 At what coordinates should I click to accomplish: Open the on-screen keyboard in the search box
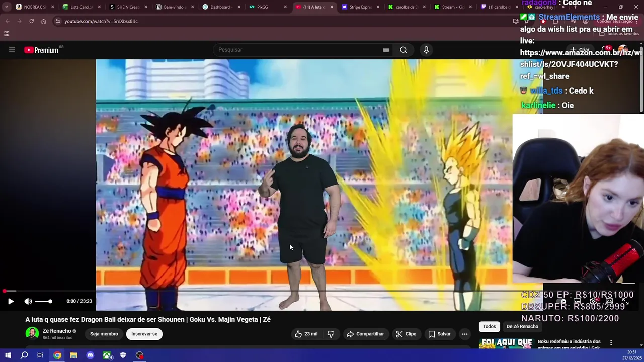[x=386, y=50]
